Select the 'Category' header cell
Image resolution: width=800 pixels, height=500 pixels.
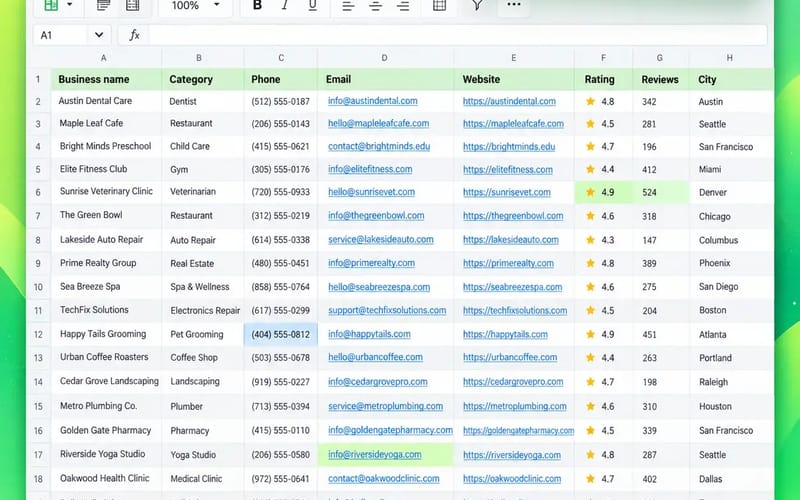[203, 79]
